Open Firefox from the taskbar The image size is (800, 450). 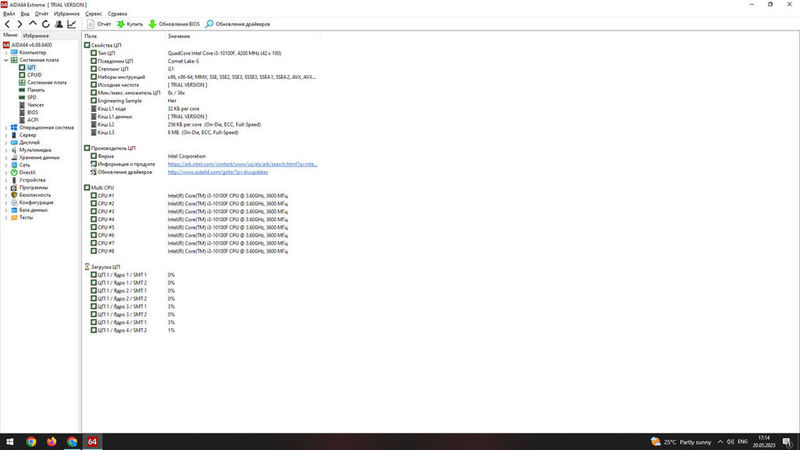coord(52,442)
